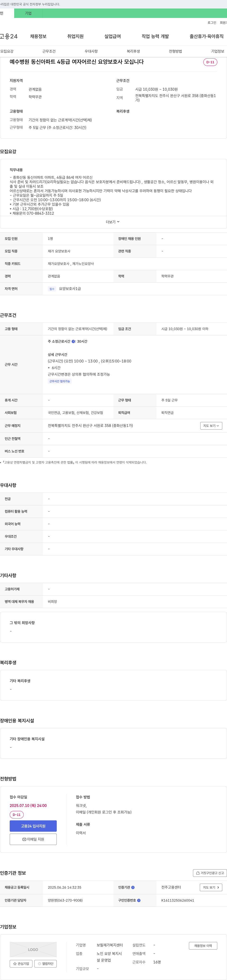This screenshot has width=227, height=980.
Task: Click the 재가 요양보호사 job type value
Action: click(59, 251)
